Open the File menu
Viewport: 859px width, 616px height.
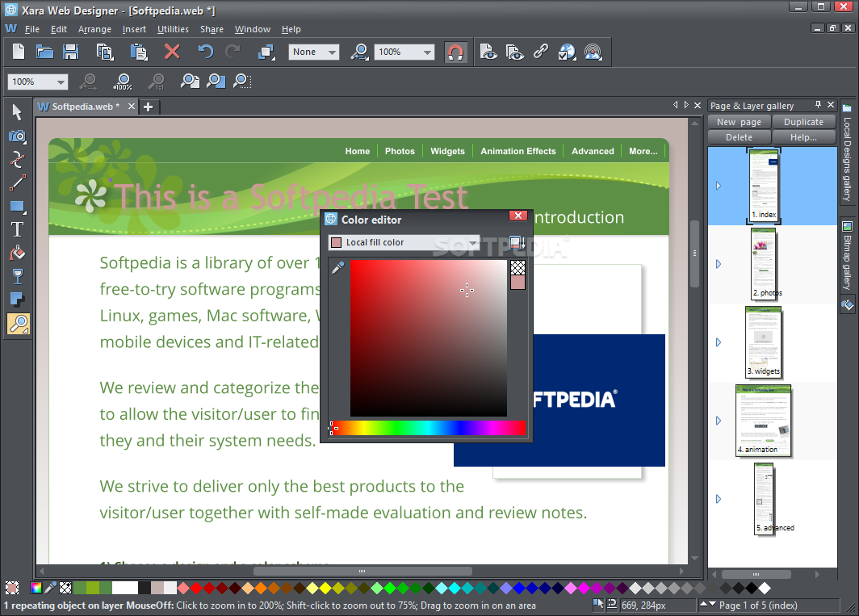[31, 29]
